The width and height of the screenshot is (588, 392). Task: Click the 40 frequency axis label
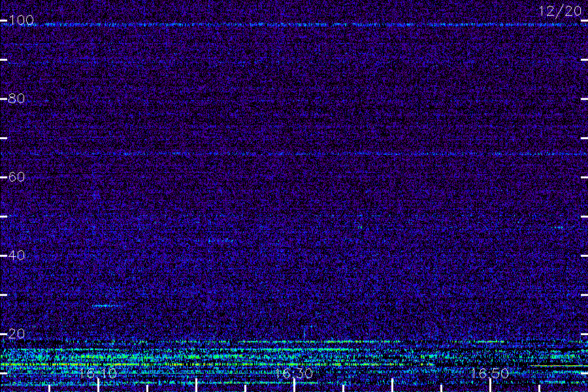coord(16,255)
